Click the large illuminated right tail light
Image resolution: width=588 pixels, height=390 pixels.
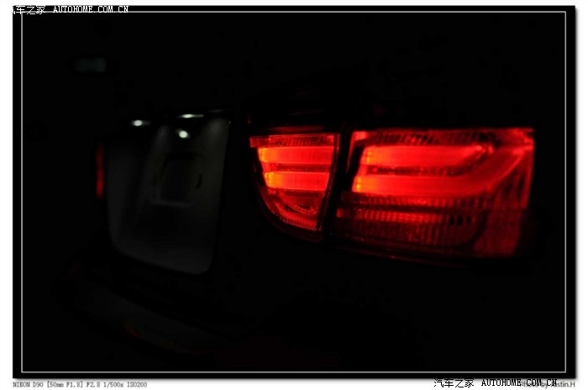point(437,189)
